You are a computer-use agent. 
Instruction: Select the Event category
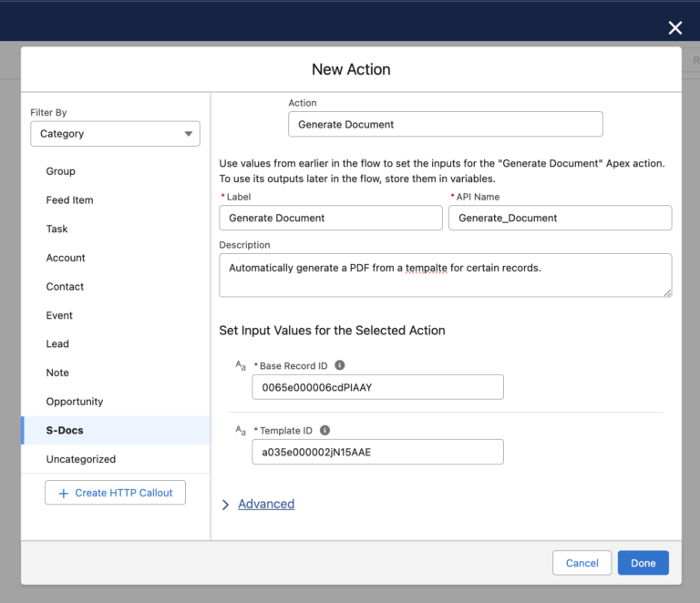point(116,315)
